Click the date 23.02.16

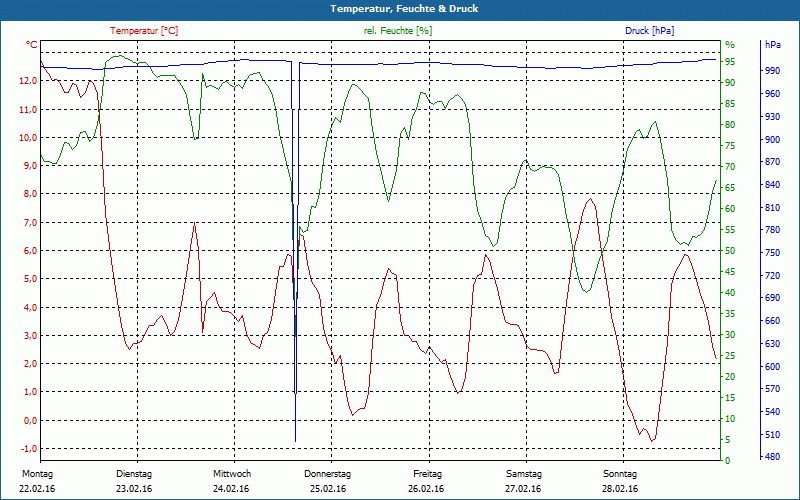134,489
